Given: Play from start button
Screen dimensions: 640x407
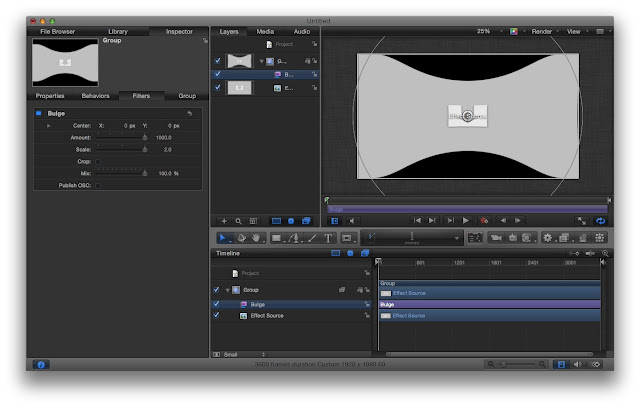Looking at the screenshot, I should (451, 221).
